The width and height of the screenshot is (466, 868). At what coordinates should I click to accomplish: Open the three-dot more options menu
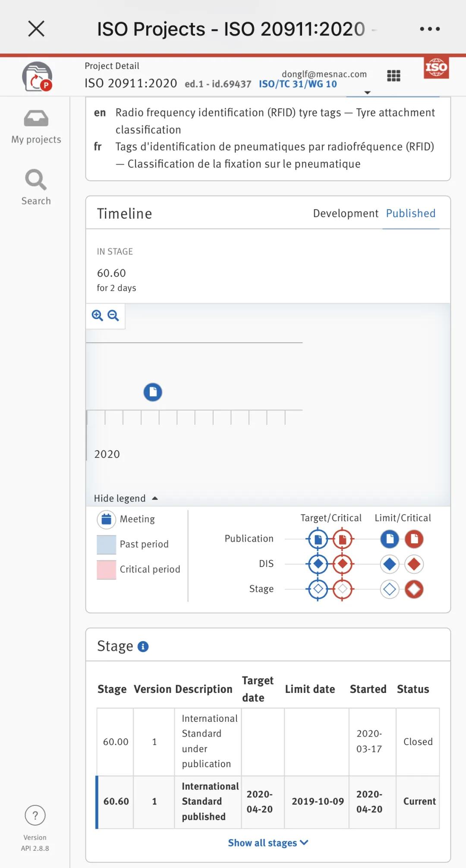click(x=430, y=29)
